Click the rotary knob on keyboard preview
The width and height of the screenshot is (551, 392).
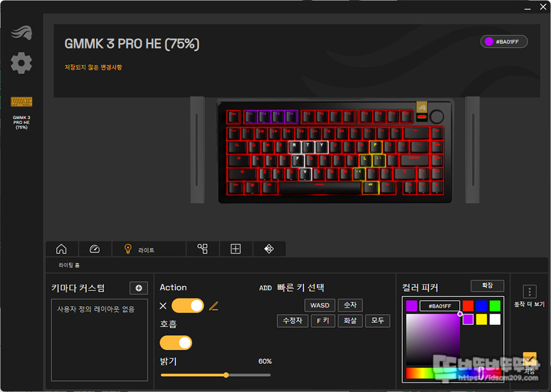click(x=437, y=116)
